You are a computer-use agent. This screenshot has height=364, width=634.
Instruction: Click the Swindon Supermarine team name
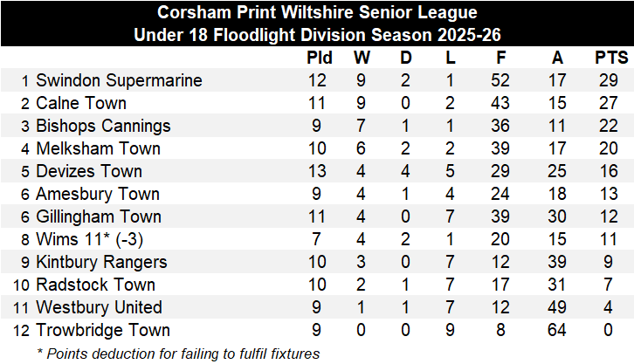pos(119,80)
